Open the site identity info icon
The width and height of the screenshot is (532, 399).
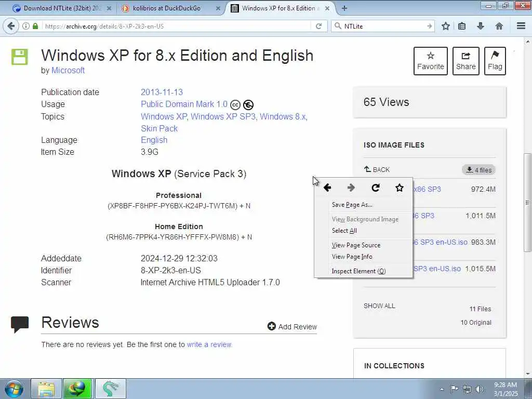click(x=26, y=26)
